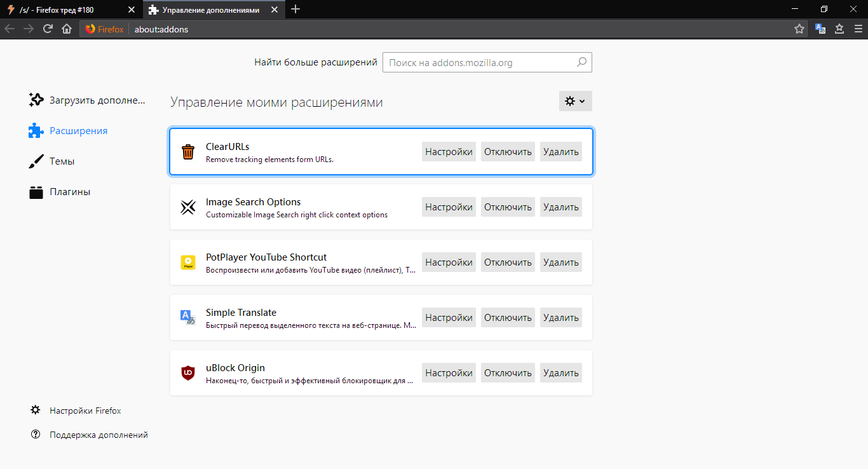Click the search magnifier icon

pos(581,62)
